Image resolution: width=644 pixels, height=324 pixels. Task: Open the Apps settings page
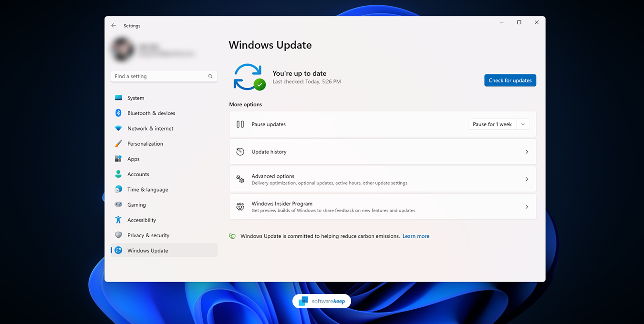click(x=134, y=159)
